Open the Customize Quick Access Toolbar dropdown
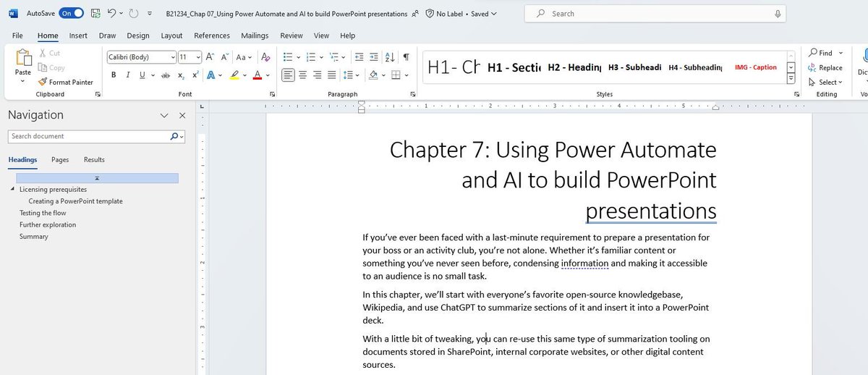868x375 pixels. pyautogui.click(x=149, y=13)
